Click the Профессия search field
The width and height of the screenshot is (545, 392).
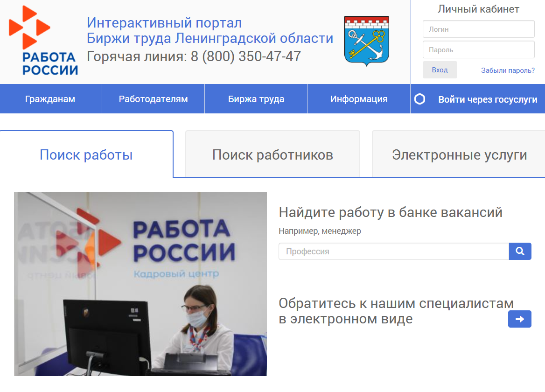394,251
